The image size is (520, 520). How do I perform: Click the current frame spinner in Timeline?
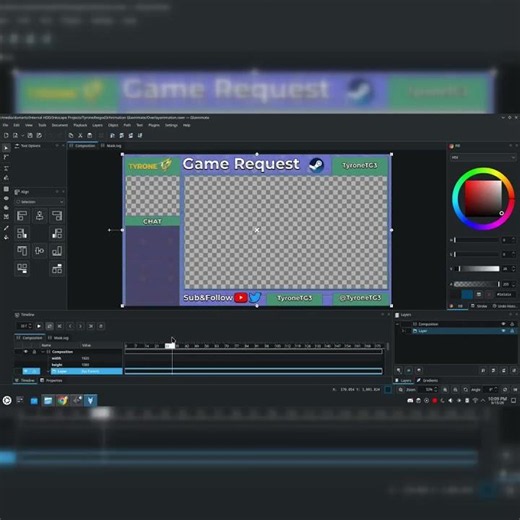click(x=24, y=326)
